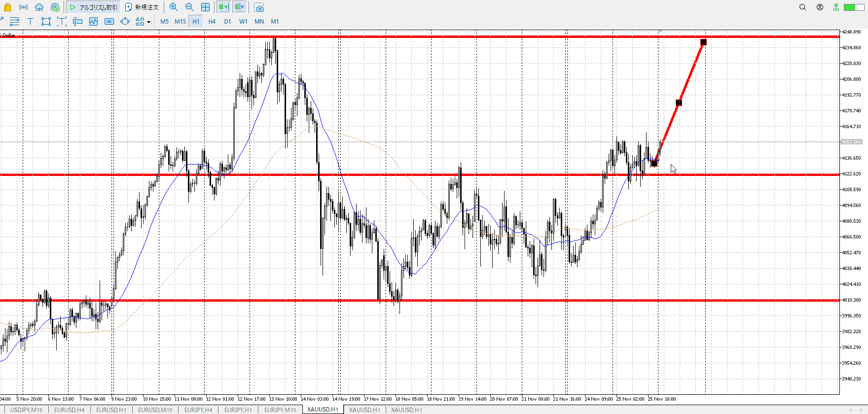This screenshot has height=414, width=868.
Task: Toggle the アルゴリズム取引 algo trading button
Action: coord(94,7)
